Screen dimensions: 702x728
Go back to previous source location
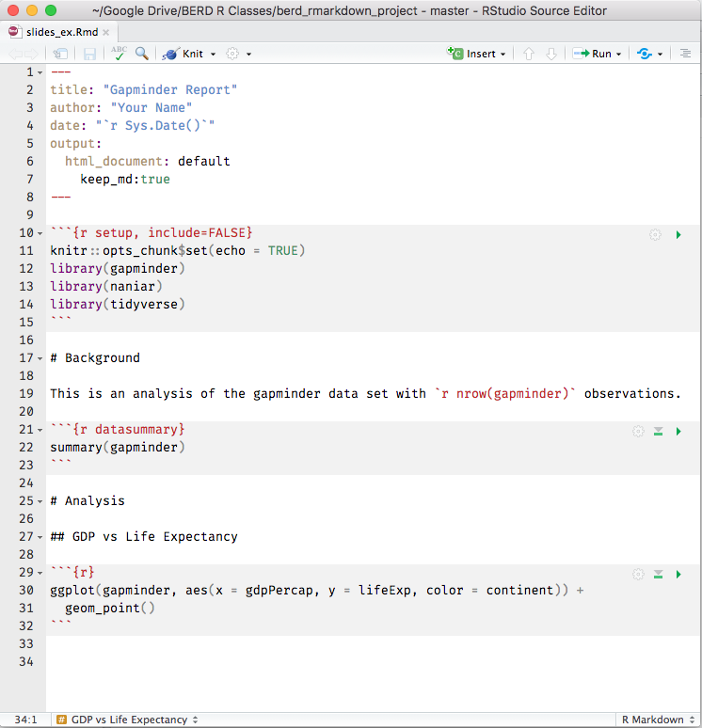(15, 54)
